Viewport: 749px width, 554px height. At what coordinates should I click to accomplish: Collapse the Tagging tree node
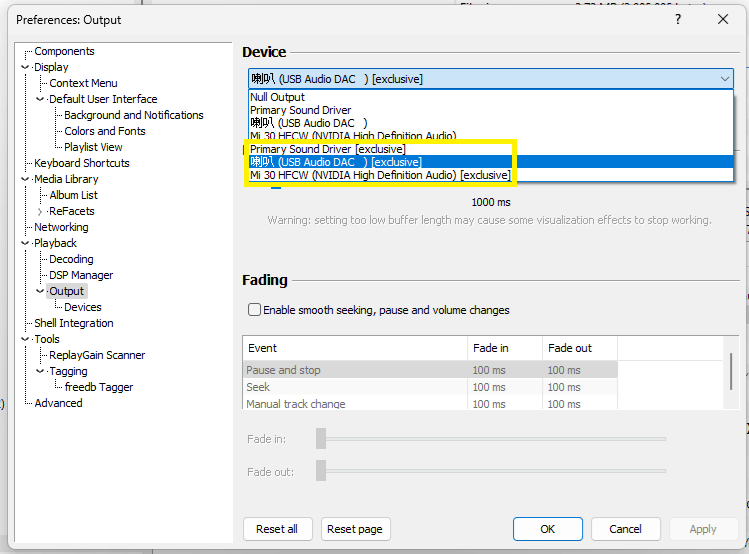coord(40,371)
